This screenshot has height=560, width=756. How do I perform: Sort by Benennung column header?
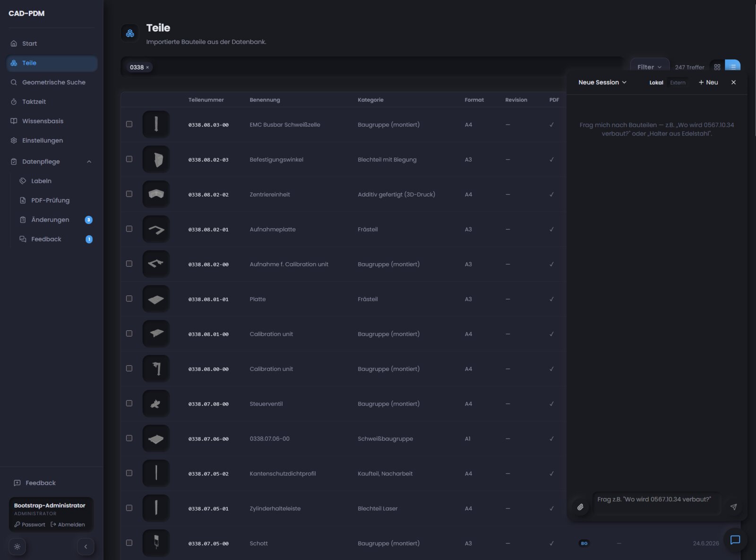click(x=265, y=100)
